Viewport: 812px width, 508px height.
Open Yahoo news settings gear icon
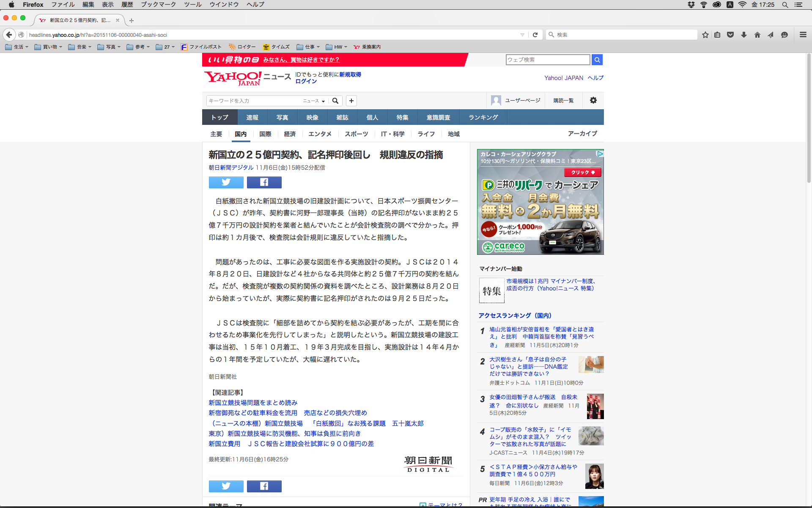coord(593,100)
